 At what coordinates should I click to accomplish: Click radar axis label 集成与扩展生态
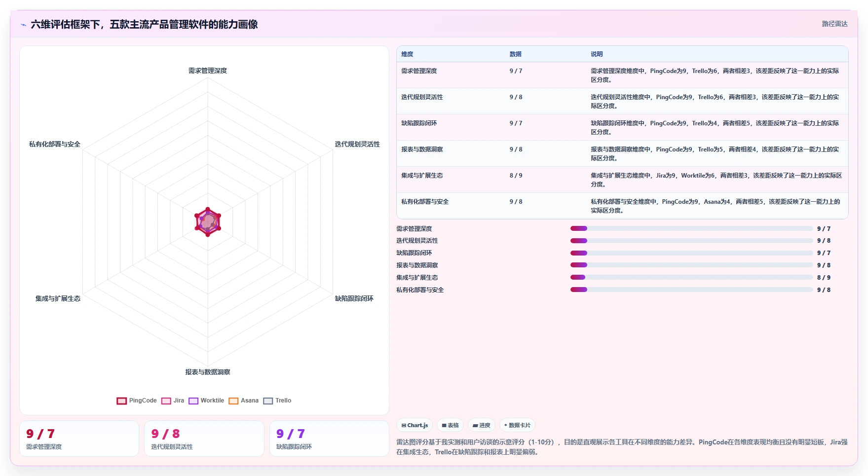(58, 298)
